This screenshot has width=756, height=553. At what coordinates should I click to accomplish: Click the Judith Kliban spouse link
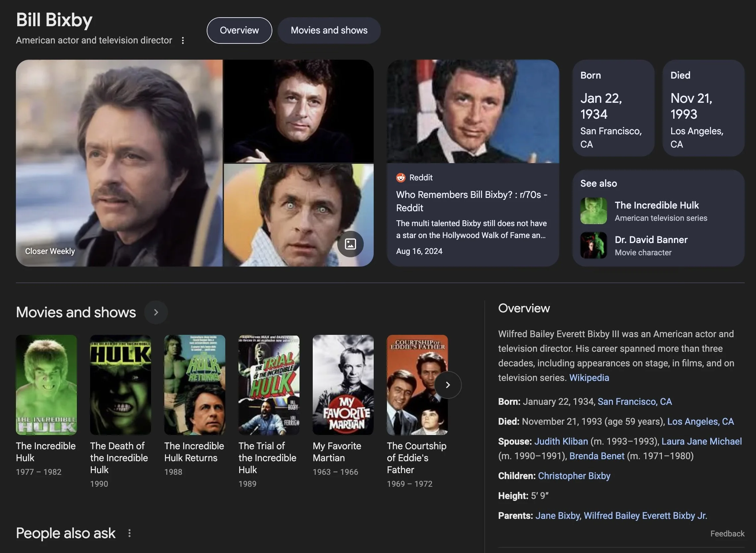click(x=561, y=442)
